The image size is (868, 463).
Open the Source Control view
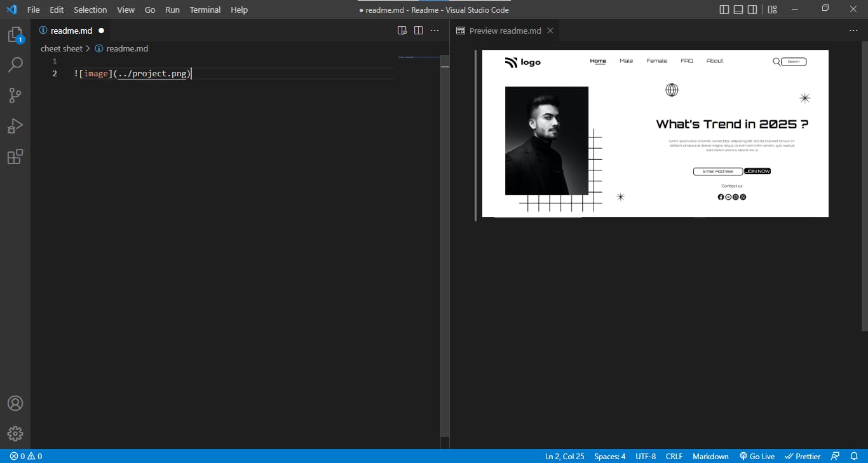click(15, 95)
